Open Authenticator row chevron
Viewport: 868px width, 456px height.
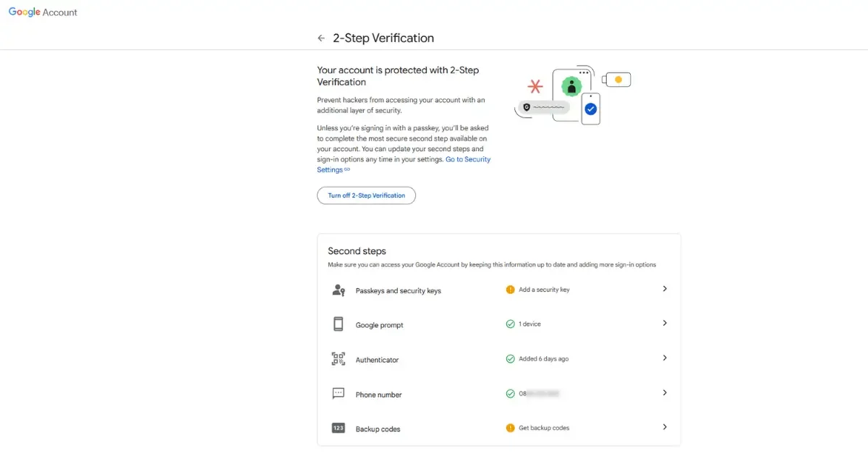[x=665, y=358]
